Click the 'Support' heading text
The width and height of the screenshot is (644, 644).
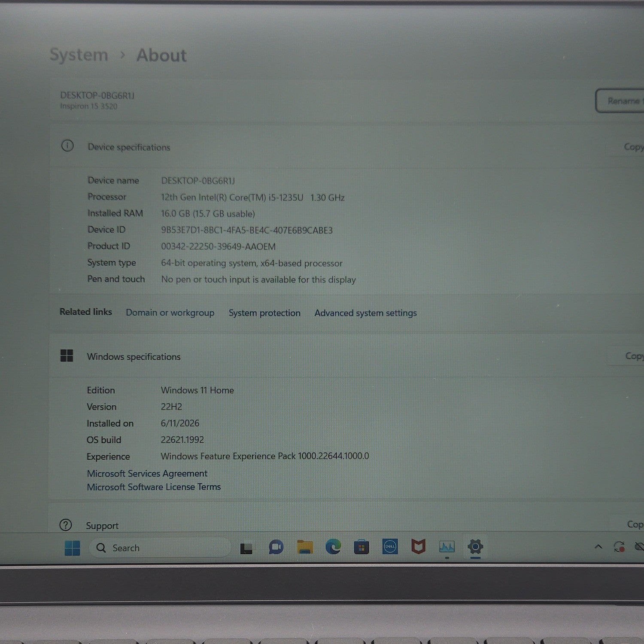click(102, 526)
